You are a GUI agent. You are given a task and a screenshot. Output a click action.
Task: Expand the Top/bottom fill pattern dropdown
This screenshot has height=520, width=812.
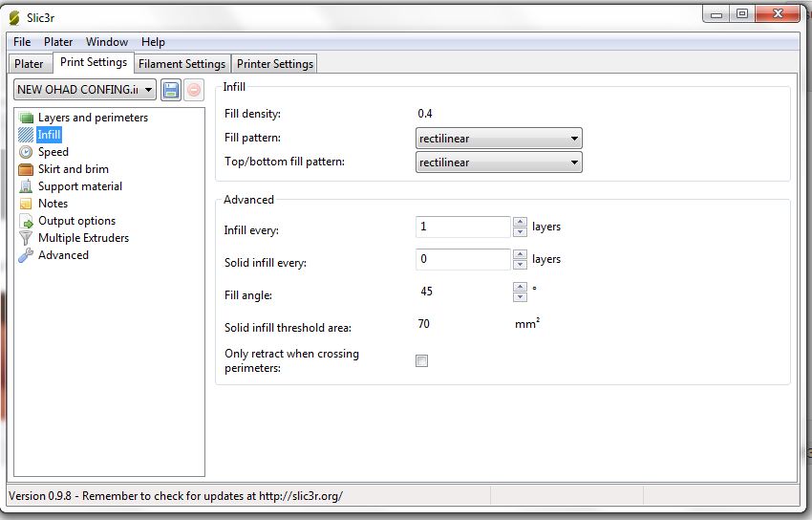[x=499, y=162]
